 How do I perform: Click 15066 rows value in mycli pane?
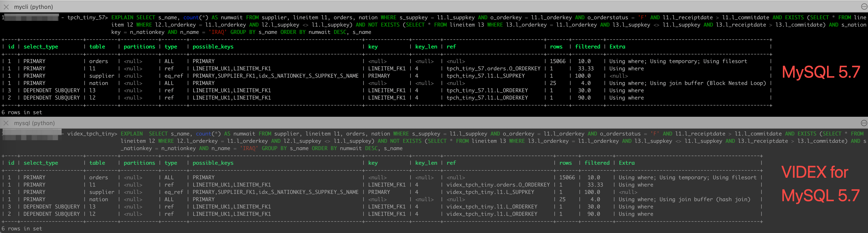tap(558, 61)
